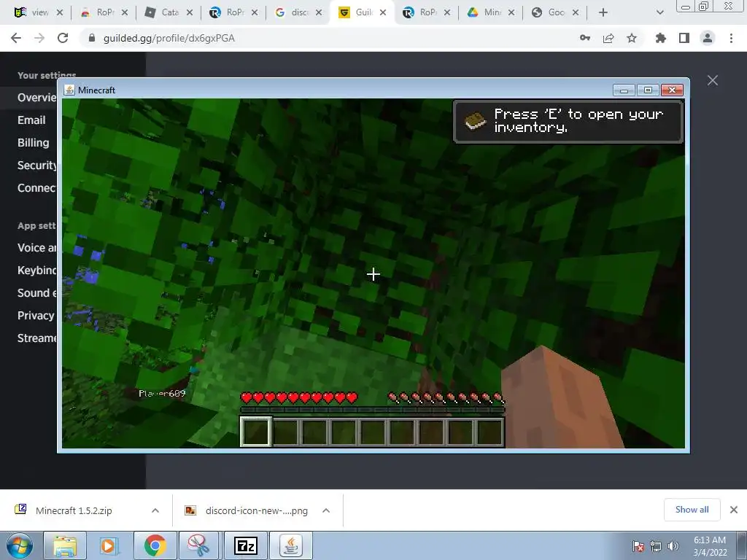
Task: Open Billing settings in Guilded sidebar
Action: click(34, 143)
